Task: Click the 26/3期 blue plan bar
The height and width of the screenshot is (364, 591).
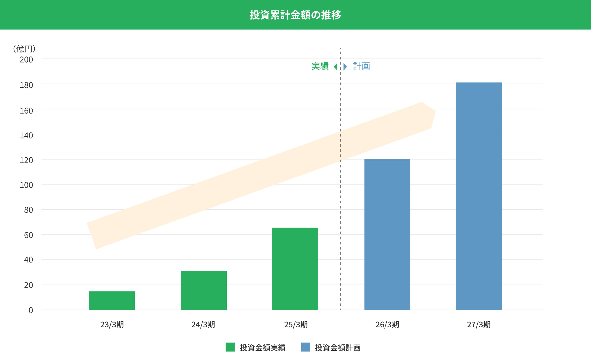Action: click(387, 234)
